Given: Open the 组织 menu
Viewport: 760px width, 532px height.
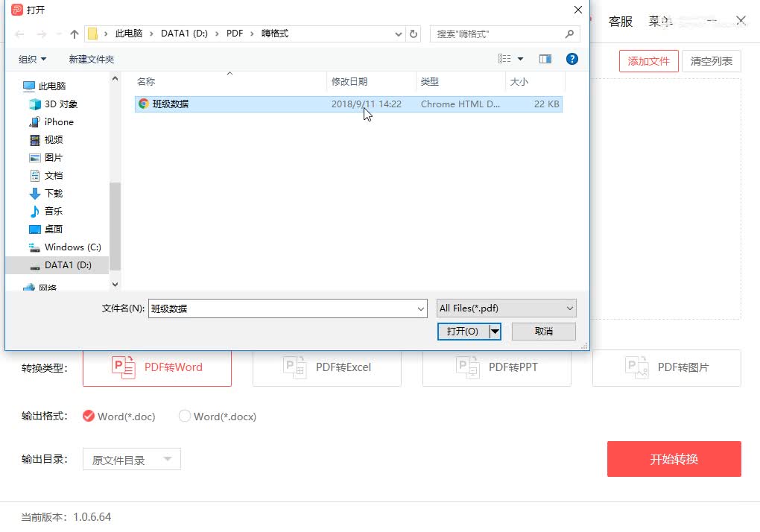Looking at the screenshot, I should tap(31, 59).
